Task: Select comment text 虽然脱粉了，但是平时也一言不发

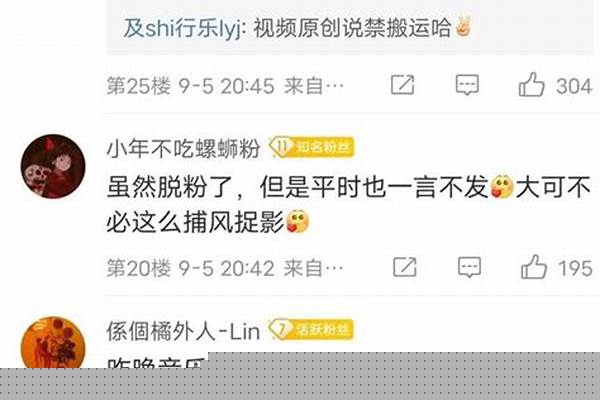Action: click(x=297, y=188)
